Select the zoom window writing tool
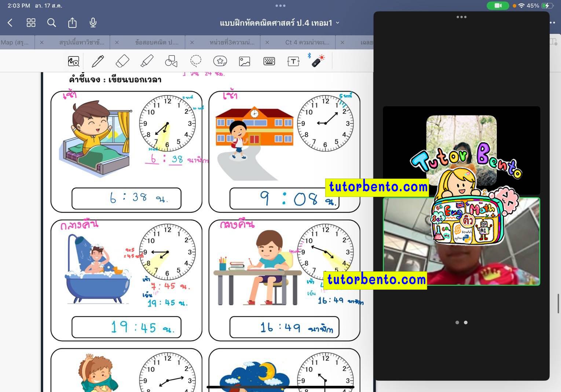Image resolution: width=561 pixels, height=392 pixels. (x=74, y=61)
